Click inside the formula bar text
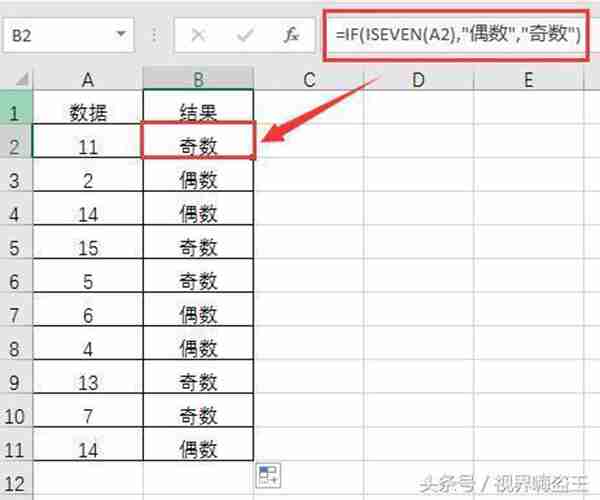This screenshot has width=600, height=500. click(457, 35)
